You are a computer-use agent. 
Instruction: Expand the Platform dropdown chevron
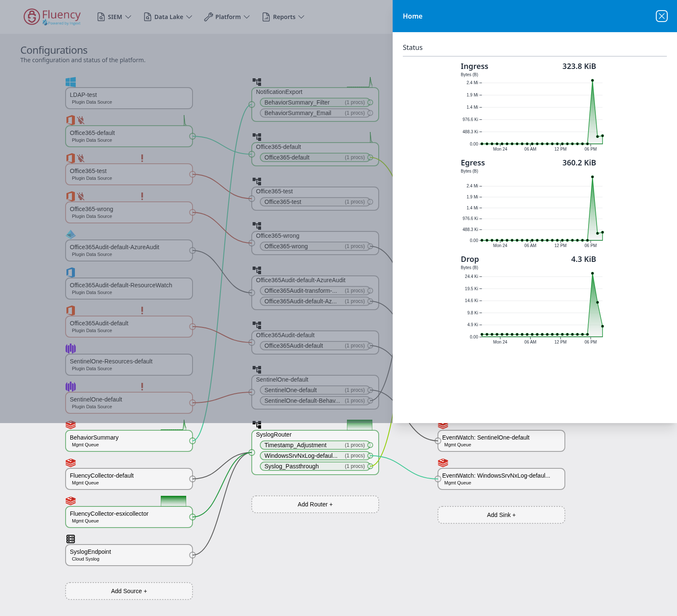pyautogui.click(x=247, y=17)
